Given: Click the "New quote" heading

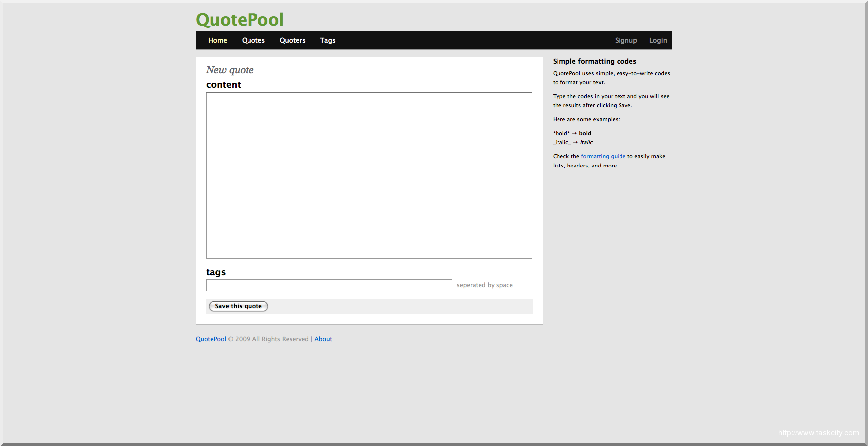Looking at the screenshot, I should [x=230, y=70].
